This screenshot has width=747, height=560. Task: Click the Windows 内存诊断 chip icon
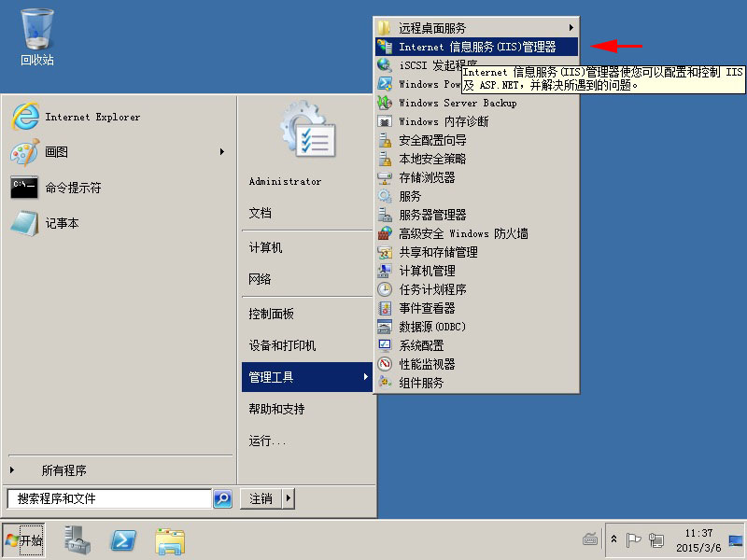point(385,121)
